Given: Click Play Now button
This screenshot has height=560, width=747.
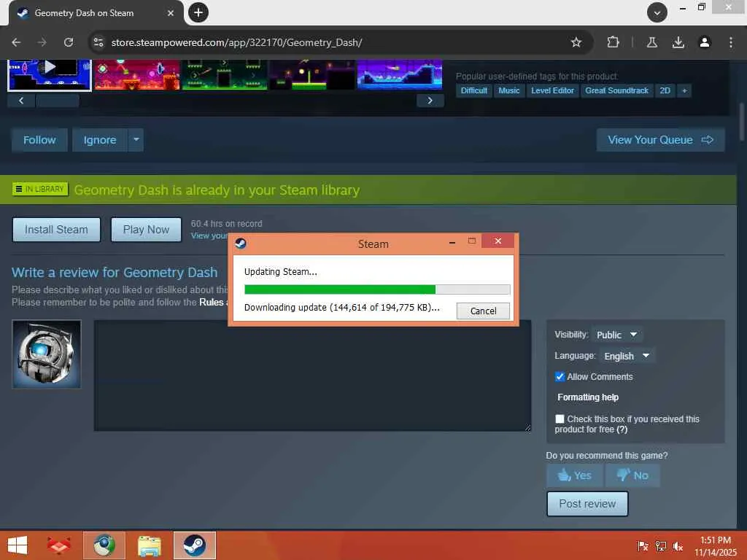Looking at the screenshot, I should [x=146, y=230].
